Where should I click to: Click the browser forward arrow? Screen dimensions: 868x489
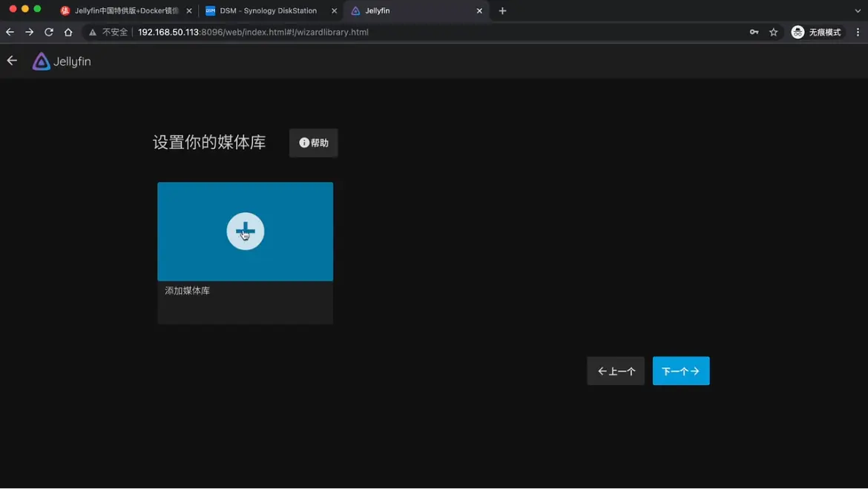pos(29,32)
